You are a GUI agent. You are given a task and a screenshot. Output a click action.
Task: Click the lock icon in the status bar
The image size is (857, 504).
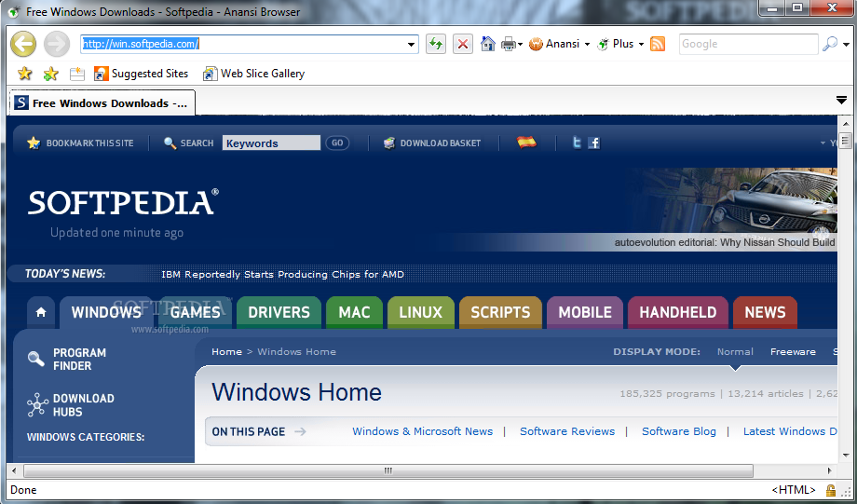click(831, 490)
